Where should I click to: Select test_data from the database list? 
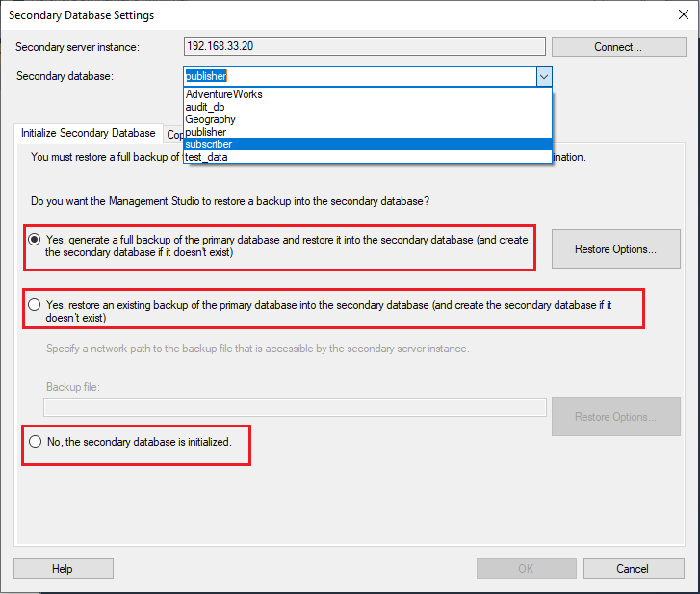(207, 156)
